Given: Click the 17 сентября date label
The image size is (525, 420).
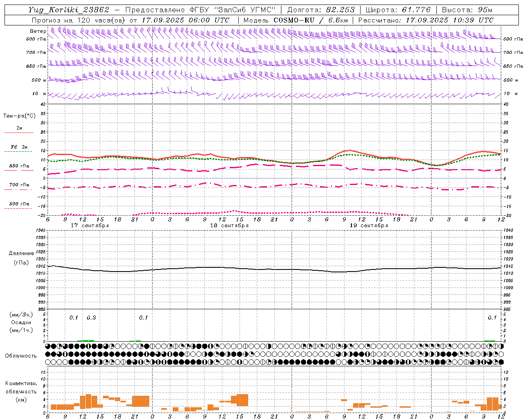Looking at the screenshot, I should click(89, 226).
